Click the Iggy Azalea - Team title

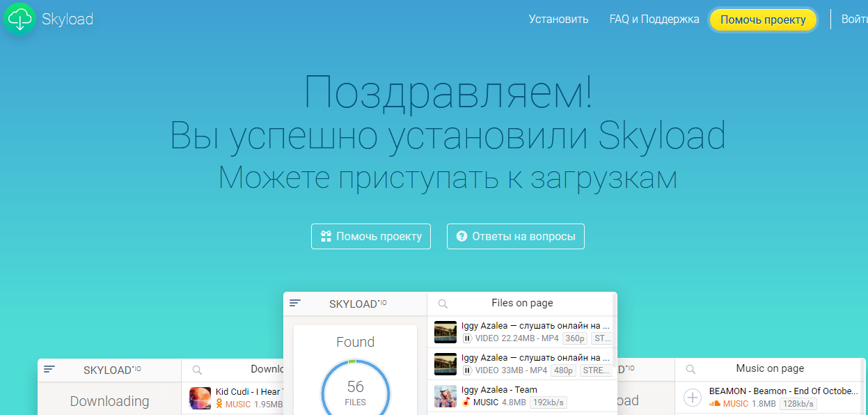tap(499, 390)
